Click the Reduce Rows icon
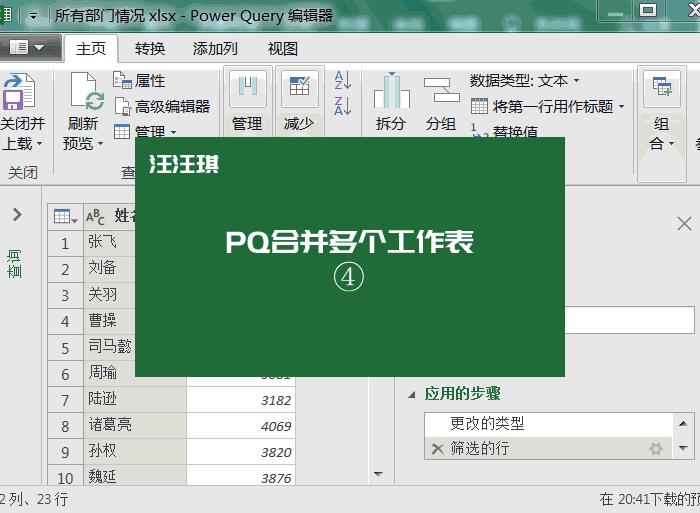The image size is (700, 513). pyautogui.click(x=299, y=88)
